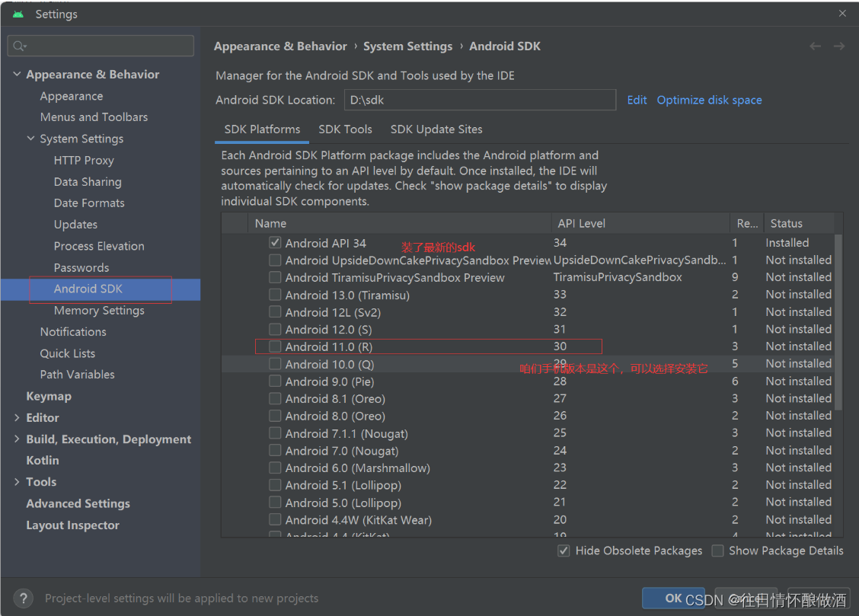
Task: Select HTTP Proxy settings
Action: (84, 161)
